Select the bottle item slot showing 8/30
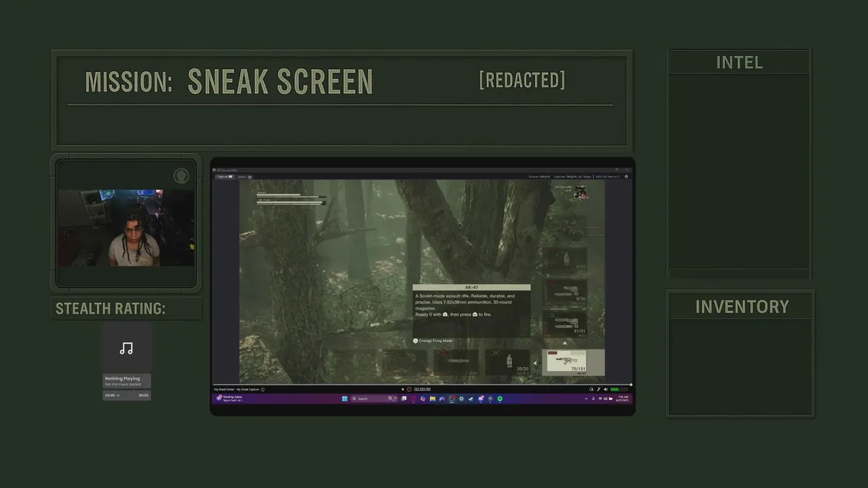 tap(565, 260)
